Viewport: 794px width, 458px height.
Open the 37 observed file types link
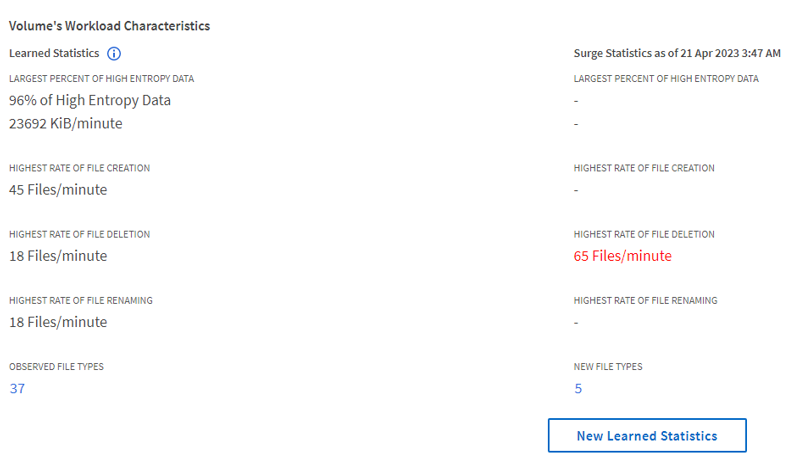coord(17,388)
